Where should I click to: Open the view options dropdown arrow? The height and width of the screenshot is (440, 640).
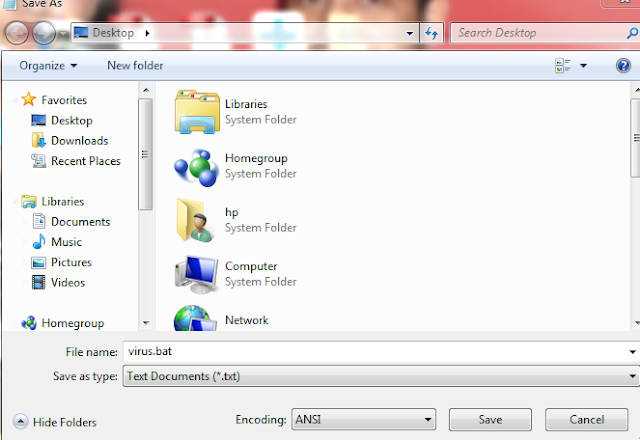(x=584, y=66)
